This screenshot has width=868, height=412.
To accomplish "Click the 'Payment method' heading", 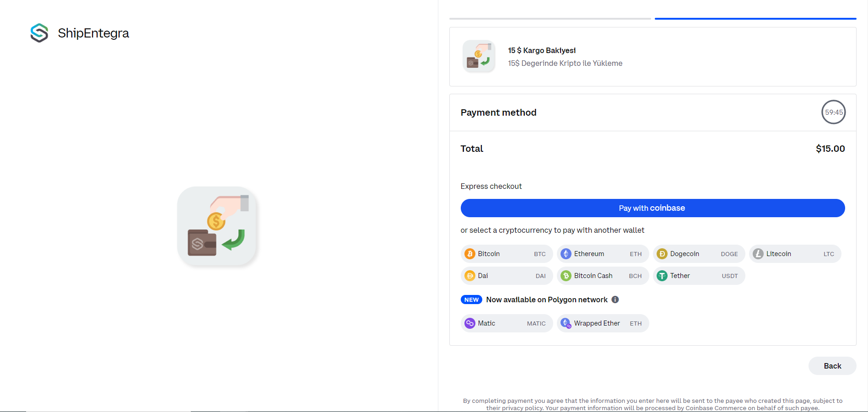I will click(x=498, y=112).
